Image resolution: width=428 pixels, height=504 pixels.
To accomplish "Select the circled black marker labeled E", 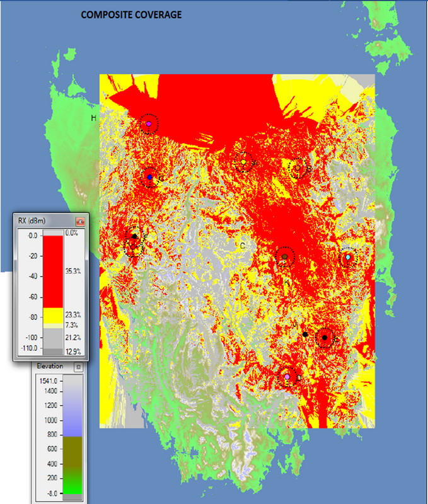I will tap(325, 338).
